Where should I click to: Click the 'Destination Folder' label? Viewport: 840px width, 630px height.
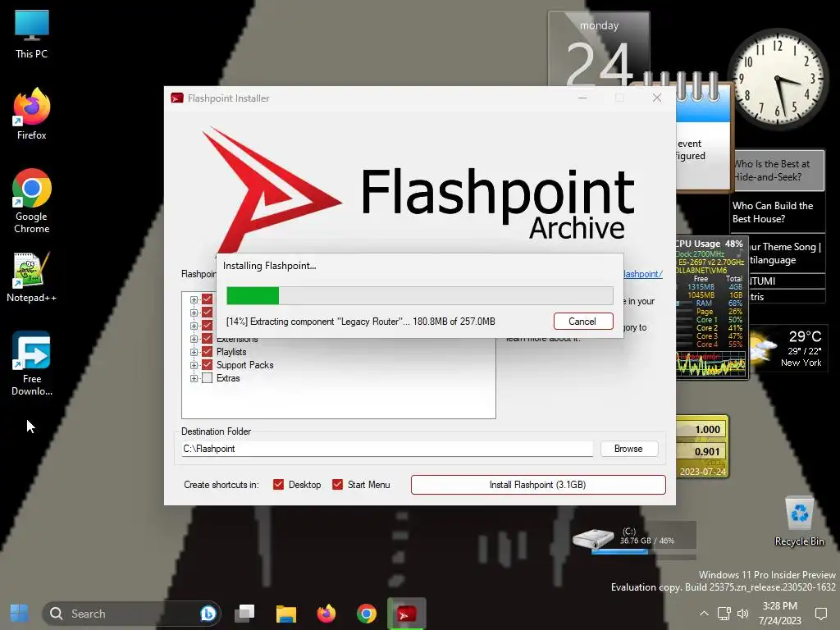[216, 431]
